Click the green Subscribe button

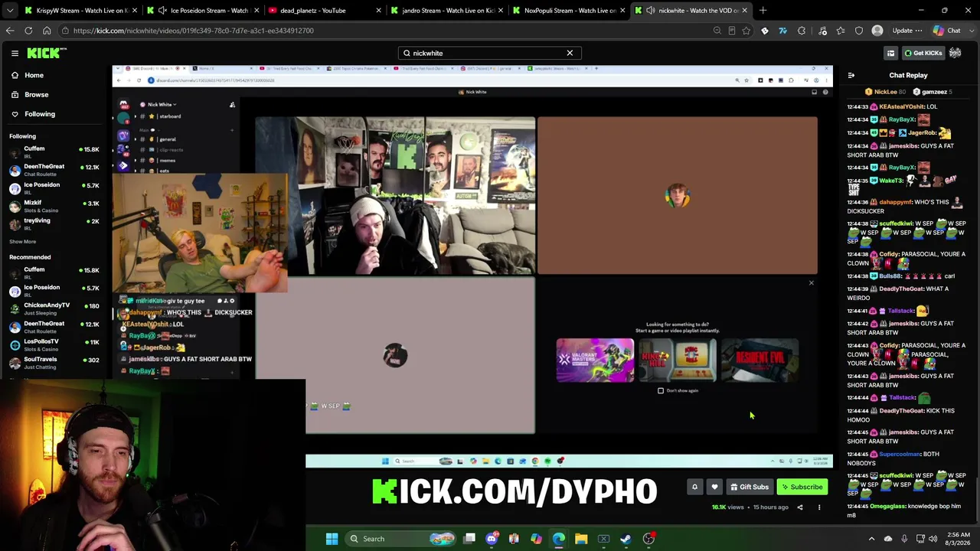click(802, 487)
